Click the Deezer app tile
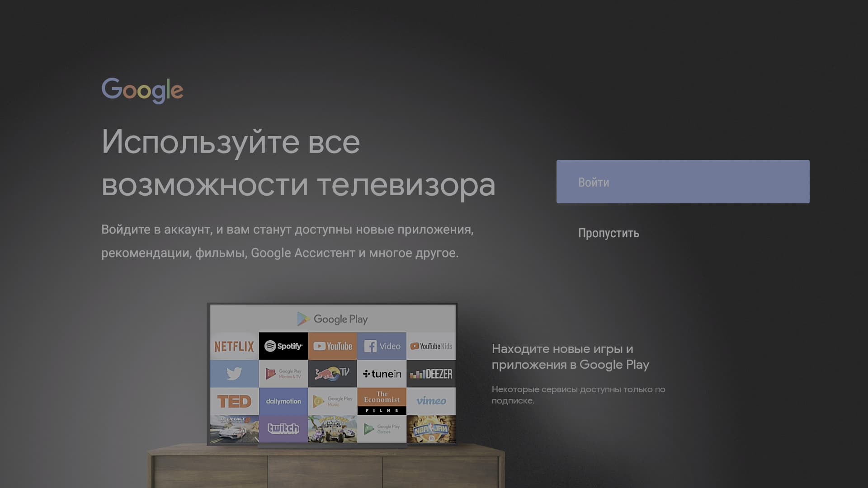The image size is (868, 488). pos(431,374)
